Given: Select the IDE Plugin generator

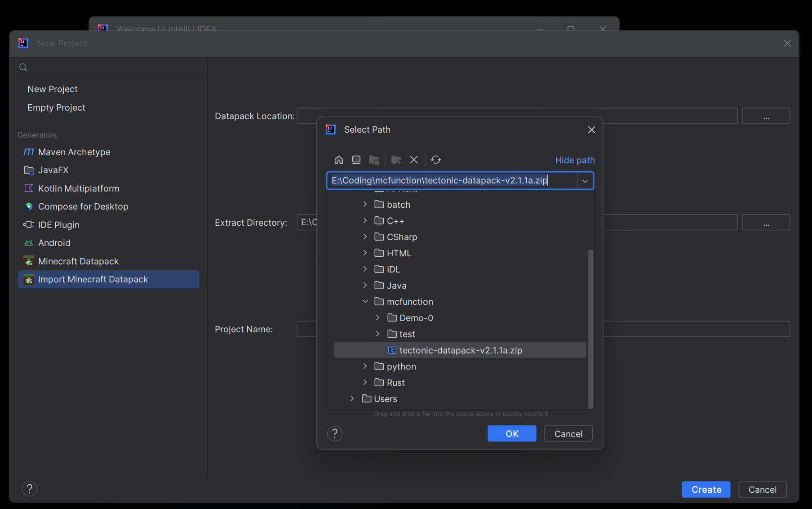Looking at the screenshot, I should coord(108,225).
